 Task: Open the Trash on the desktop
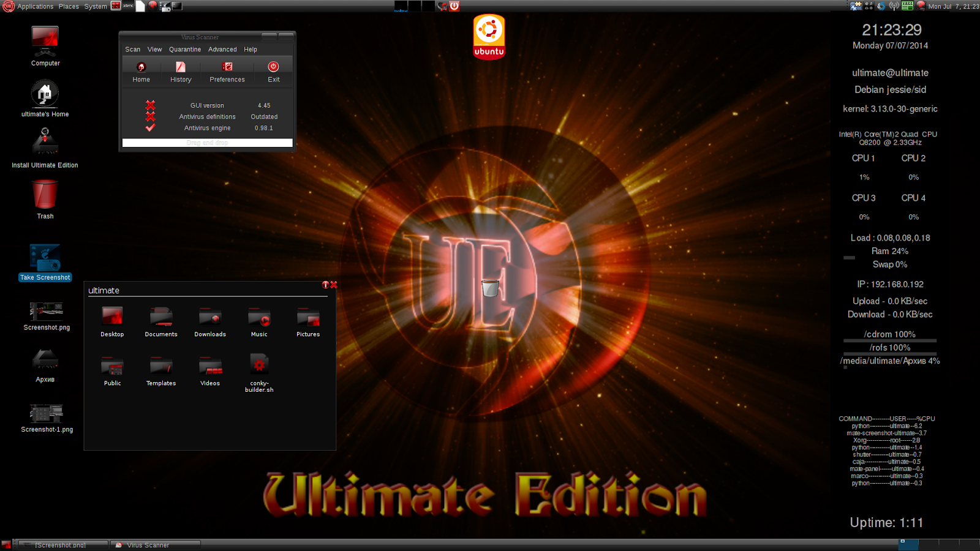tap(45, 200)
